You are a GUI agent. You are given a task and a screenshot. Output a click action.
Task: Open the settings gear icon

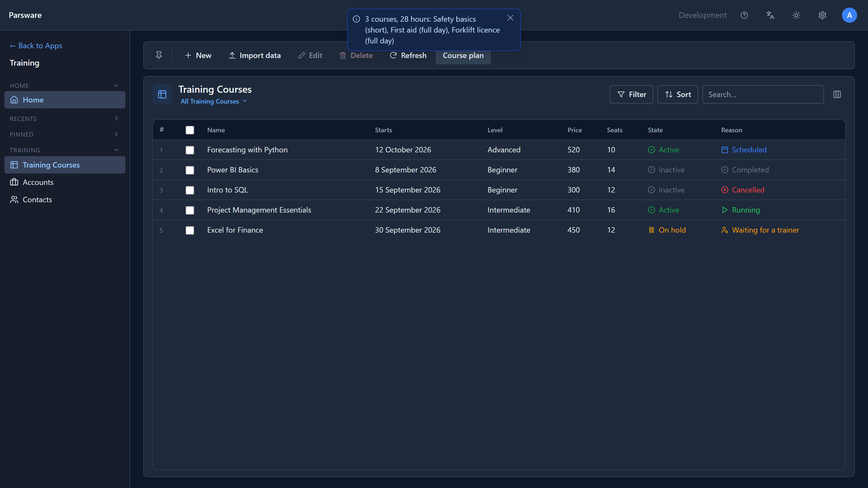tap(822, 15)
